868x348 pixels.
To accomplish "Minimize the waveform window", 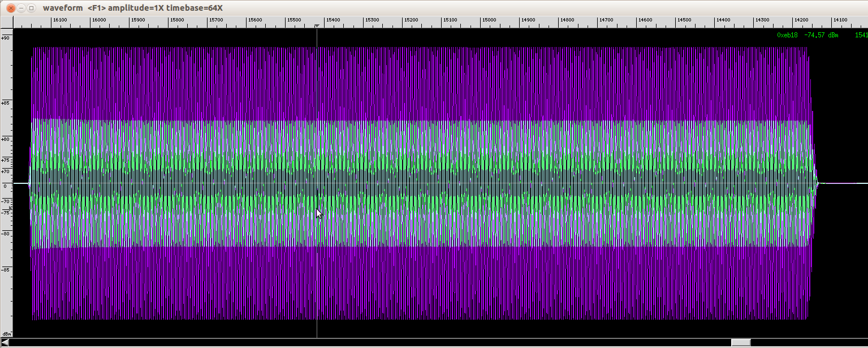I will 21,8.
